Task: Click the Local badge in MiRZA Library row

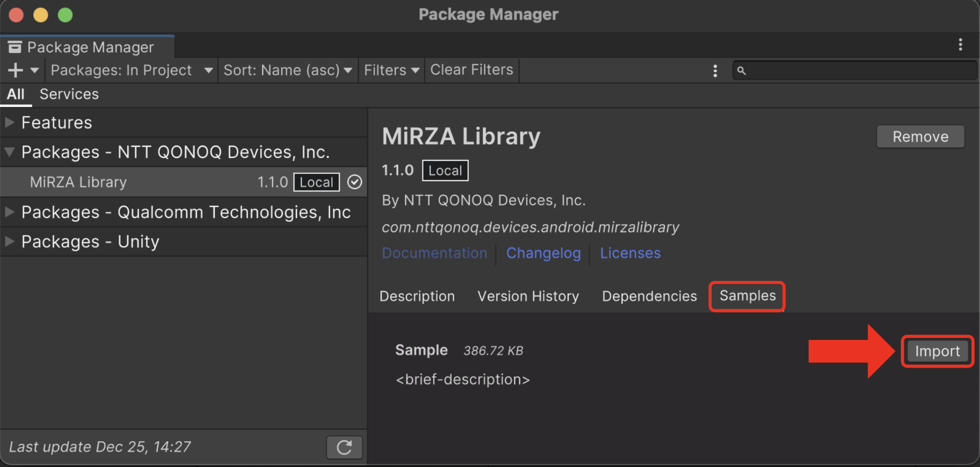Action: point(317,182)
